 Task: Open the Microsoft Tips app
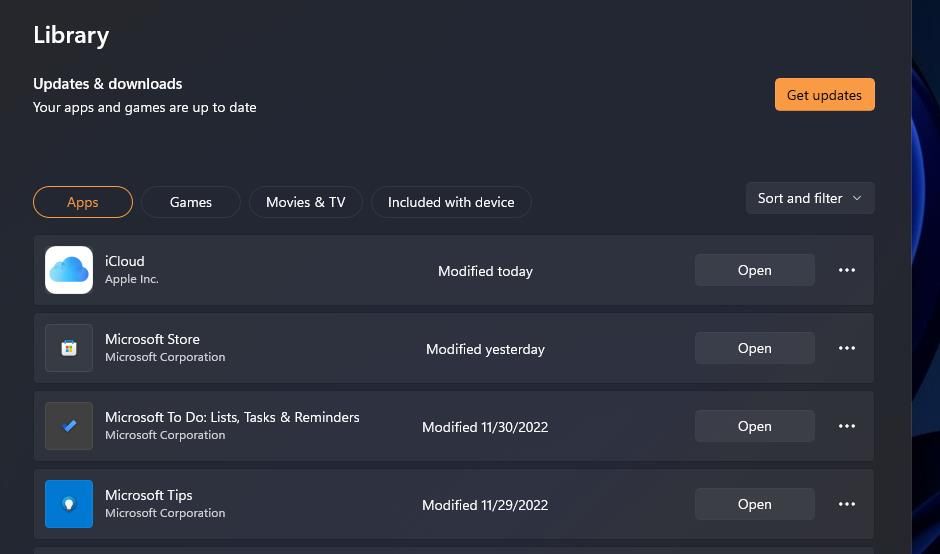point(754,504)
